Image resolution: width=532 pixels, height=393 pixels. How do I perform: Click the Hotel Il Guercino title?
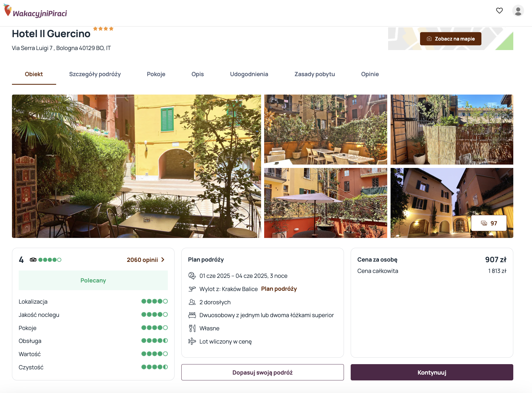tap(51, 34)
